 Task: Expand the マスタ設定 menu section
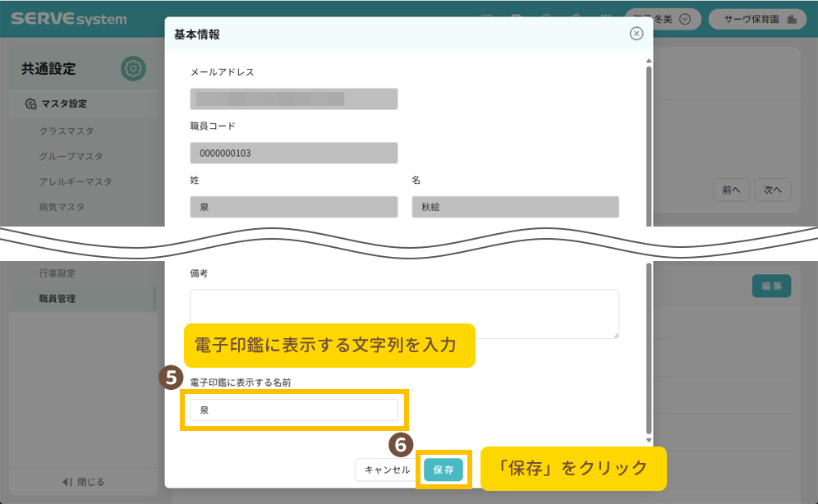[x=64, y=104]
